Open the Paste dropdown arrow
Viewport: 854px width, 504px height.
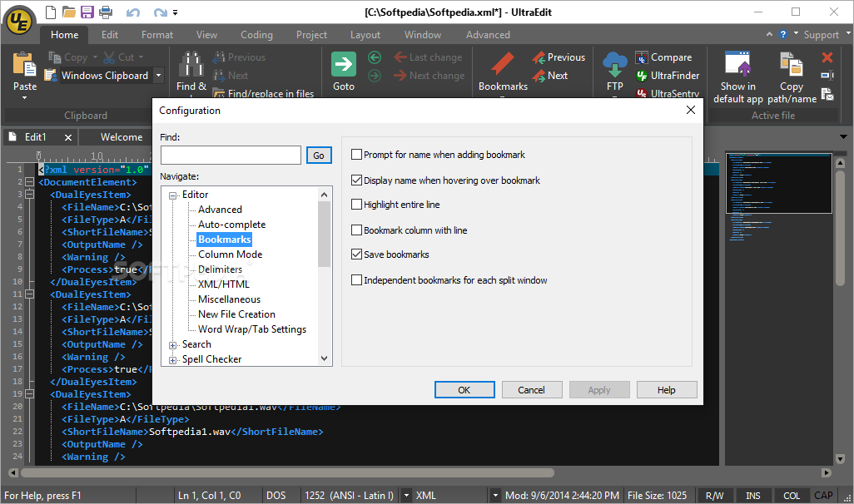point(24,98)
